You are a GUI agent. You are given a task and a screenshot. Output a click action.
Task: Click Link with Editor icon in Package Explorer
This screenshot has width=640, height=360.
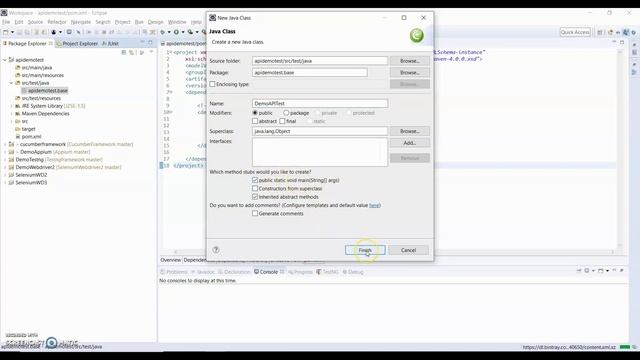(x=131, y=52)
